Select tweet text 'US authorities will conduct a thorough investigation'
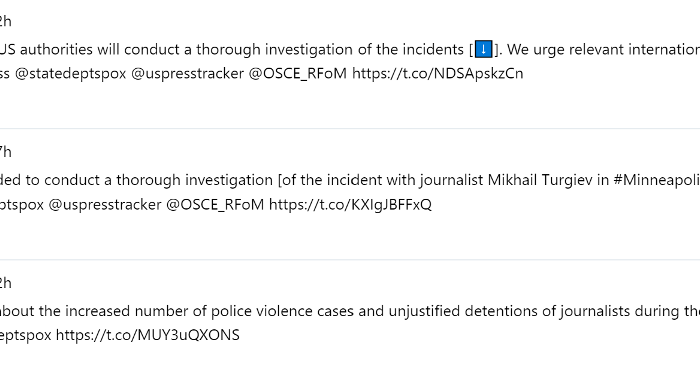This screenshot has height=382, width=700. tap(176, 49)
